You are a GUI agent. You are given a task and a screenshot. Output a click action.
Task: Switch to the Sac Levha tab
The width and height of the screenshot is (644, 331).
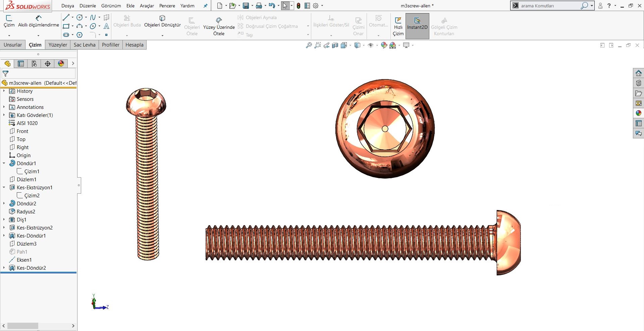85,45
